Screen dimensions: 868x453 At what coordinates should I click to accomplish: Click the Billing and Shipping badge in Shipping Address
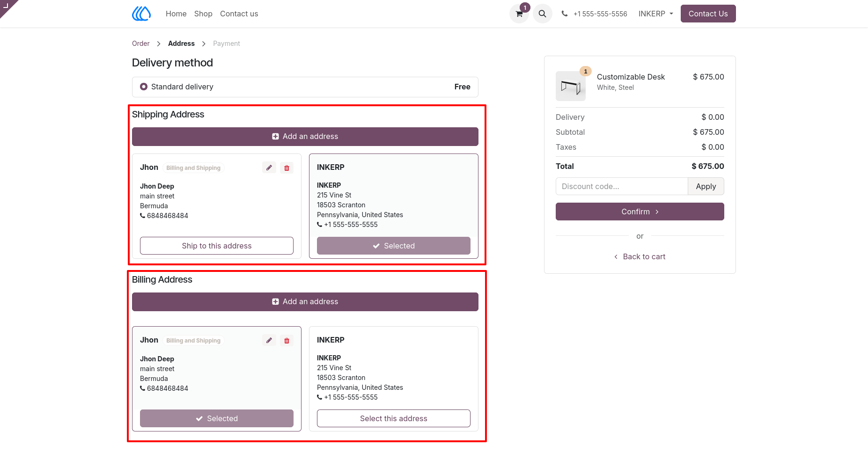click(193, 168)
